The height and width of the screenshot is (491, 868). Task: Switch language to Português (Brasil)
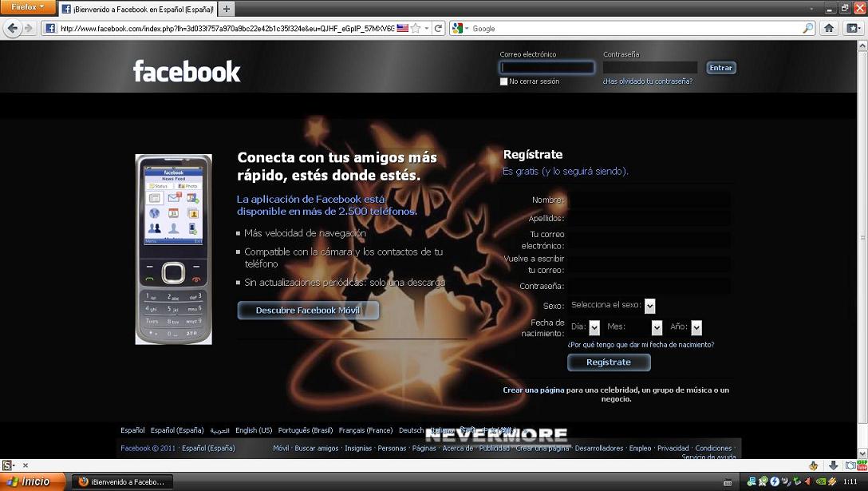pos(306,430)
